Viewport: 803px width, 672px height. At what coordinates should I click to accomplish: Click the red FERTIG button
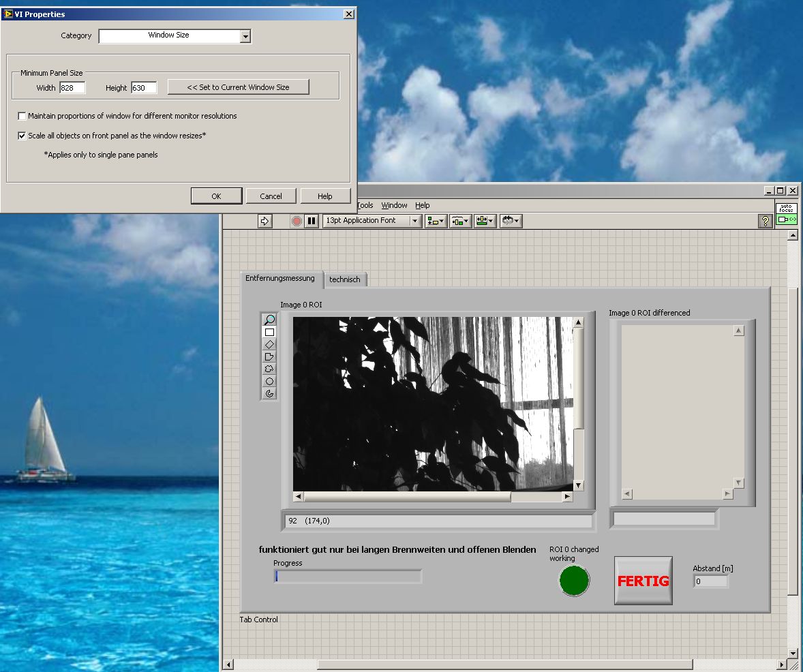click(643, 581)
